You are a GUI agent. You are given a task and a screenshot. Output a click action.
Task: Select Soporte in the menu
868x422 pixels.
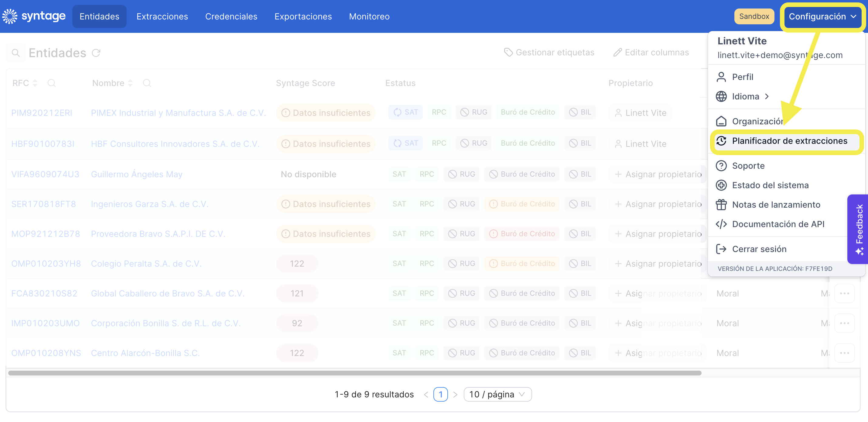[x=786, y=166]
